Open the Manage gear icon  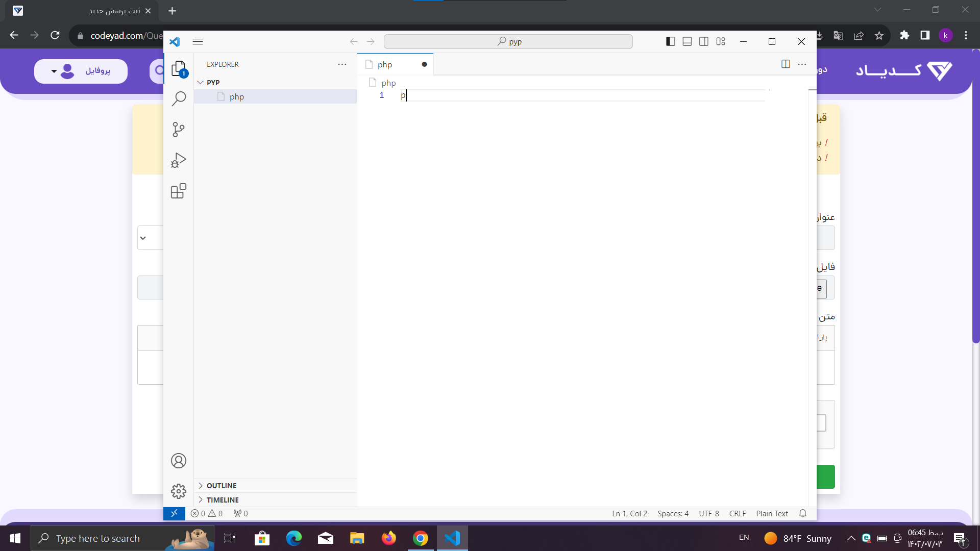pyautogui.click(x=179, y=491)
